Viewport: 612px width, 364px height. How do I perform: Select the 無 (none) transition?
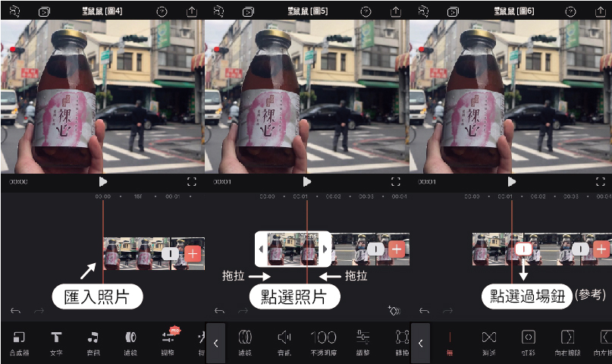pyautogui.click(x=450, y=343)
